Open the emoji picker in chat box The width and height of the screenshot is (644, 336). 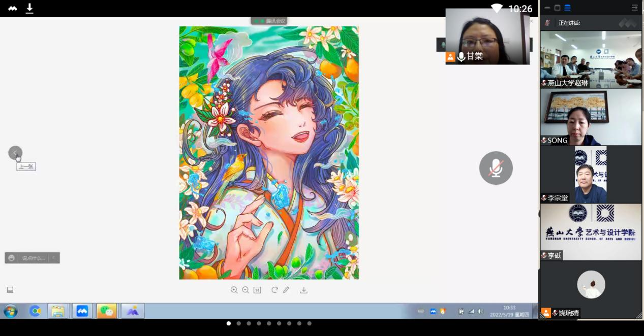12,258
